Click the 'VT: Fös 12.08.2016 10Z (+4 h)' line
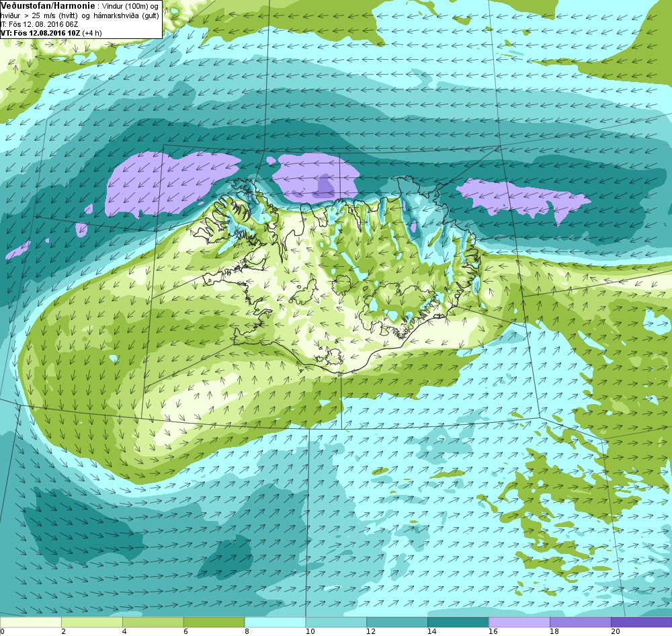The width and height of the screenshot is (672, 636). tap(52, 33)
